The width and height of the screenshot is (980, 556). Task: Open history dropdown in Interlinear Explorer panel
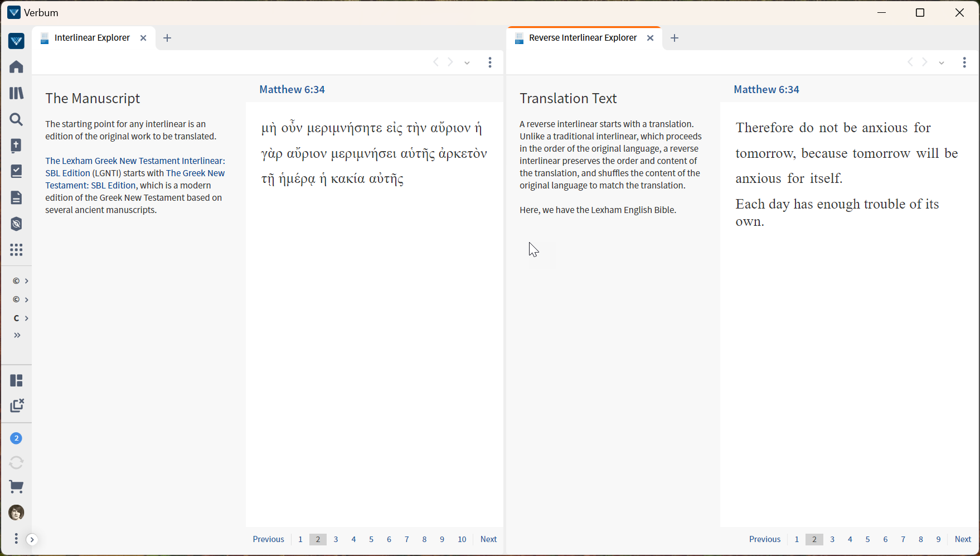click(x=467, y=63)
